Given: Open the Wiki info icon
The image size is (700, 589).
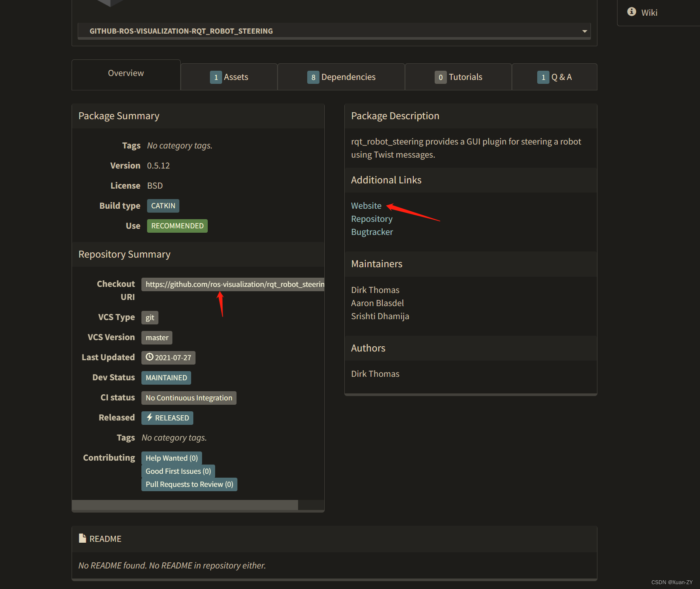Looking at the screenshot, I should click(x=631, y=12).
